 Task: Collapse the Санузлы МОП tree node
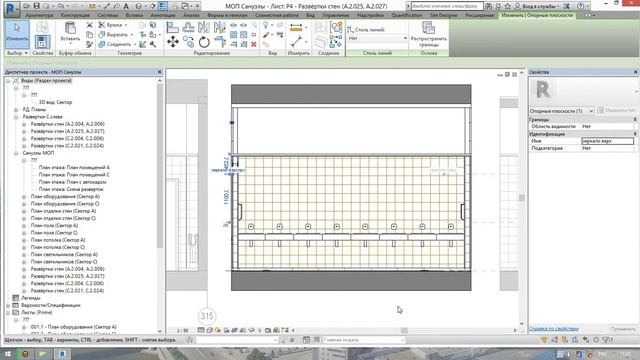[16, 153]
